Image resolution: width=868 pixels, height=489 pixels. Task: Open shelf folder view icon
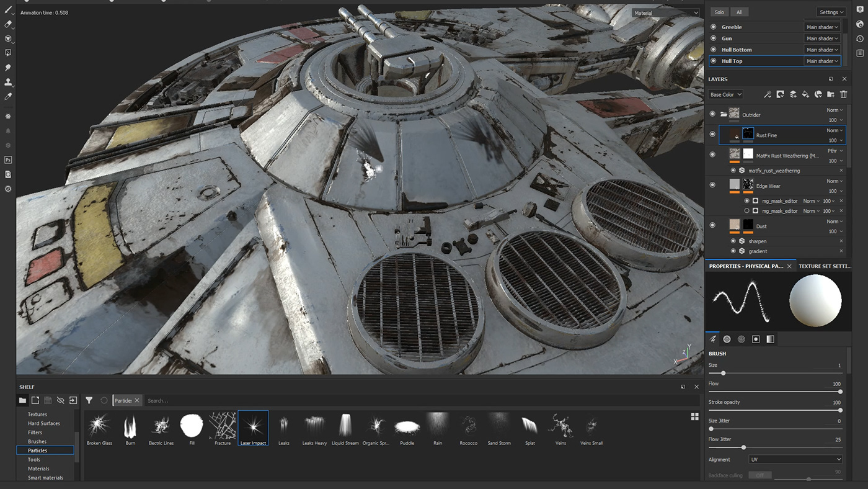[x=23, y=400]
